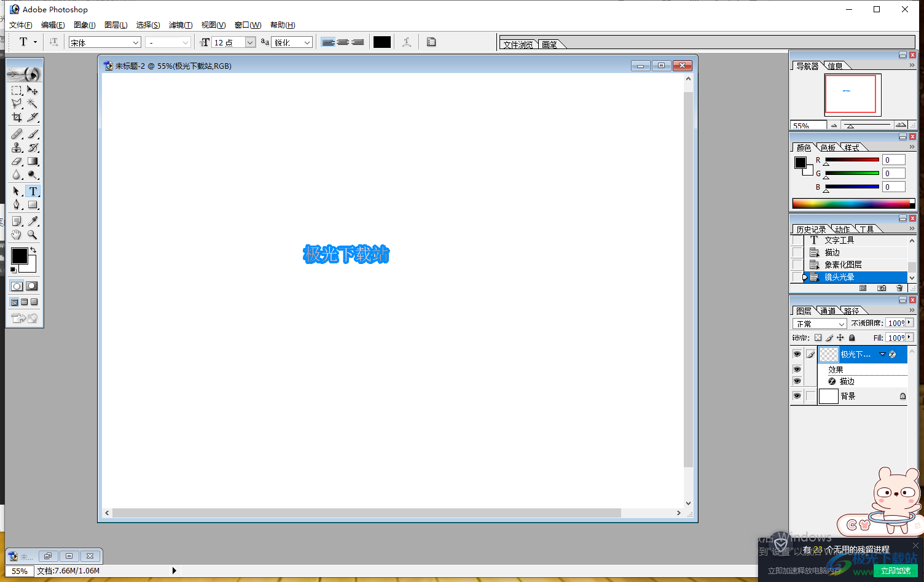Toggle lock image pixels brush option
This screenshot has height=582, width=924.
[x=829, y=338]
